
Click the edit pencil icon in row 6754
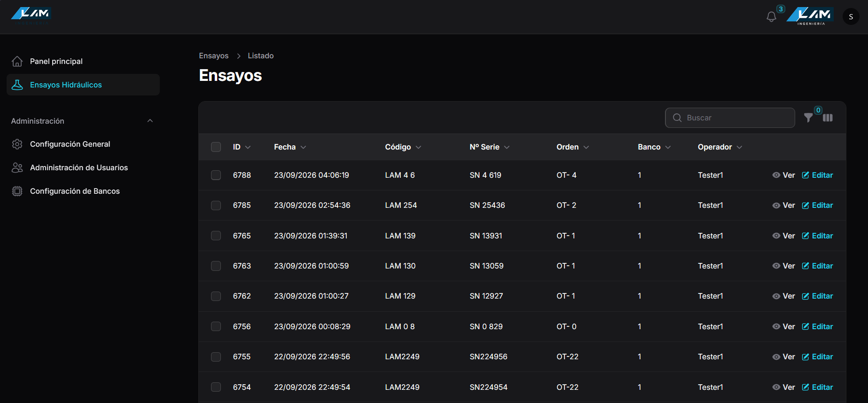[x=805, y=387]
